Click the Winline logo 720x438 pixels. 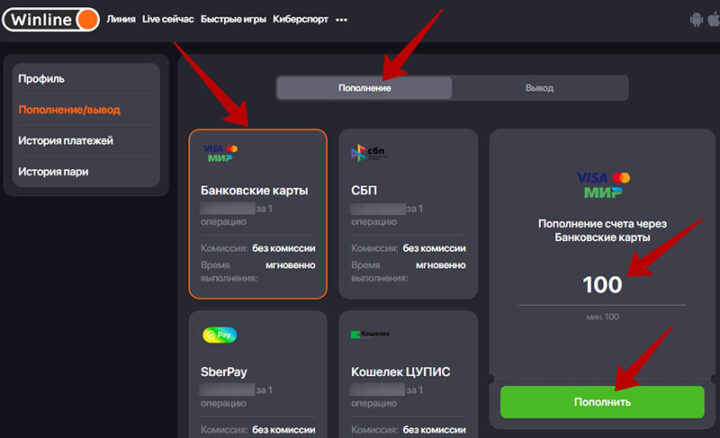(x=50, y=18)
